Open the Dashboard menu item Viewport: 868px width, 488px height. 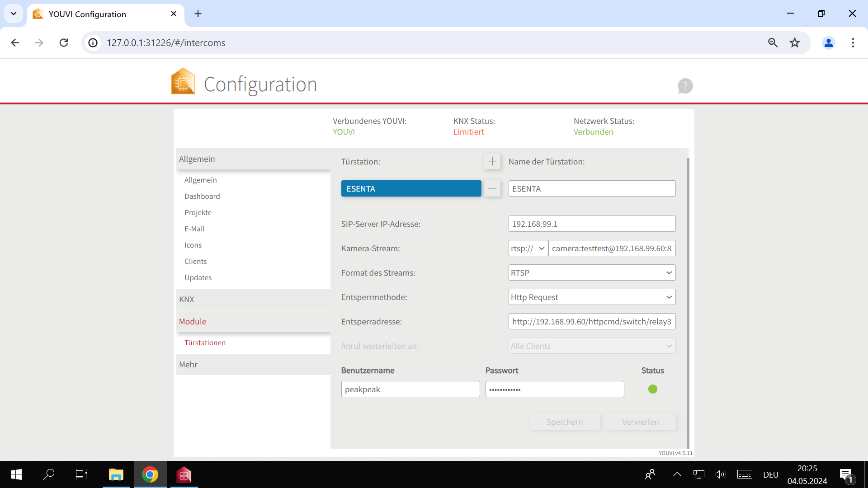202,196
